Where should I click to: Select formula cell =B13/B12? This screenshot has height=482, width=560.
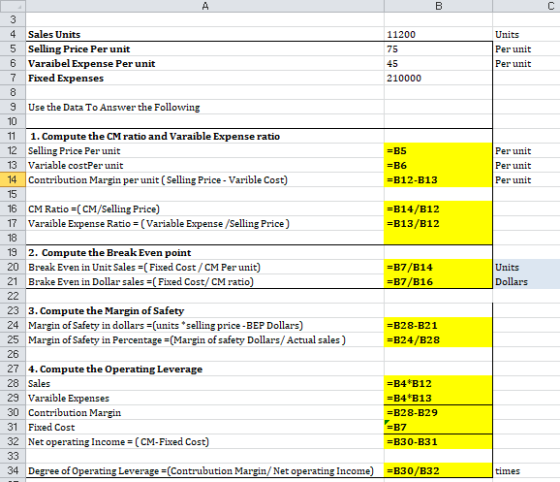439,224
